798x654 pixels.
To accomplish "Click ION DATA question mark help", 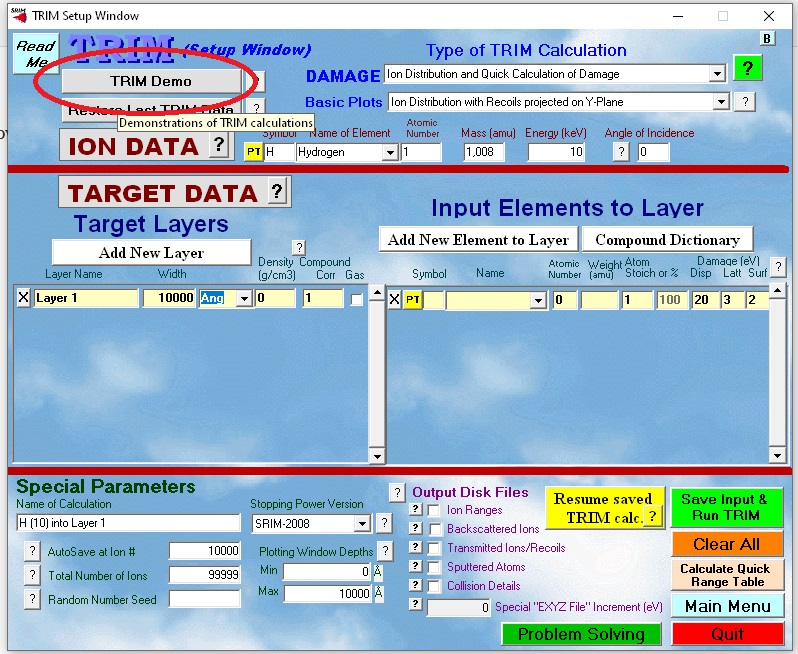I will 219,145.
